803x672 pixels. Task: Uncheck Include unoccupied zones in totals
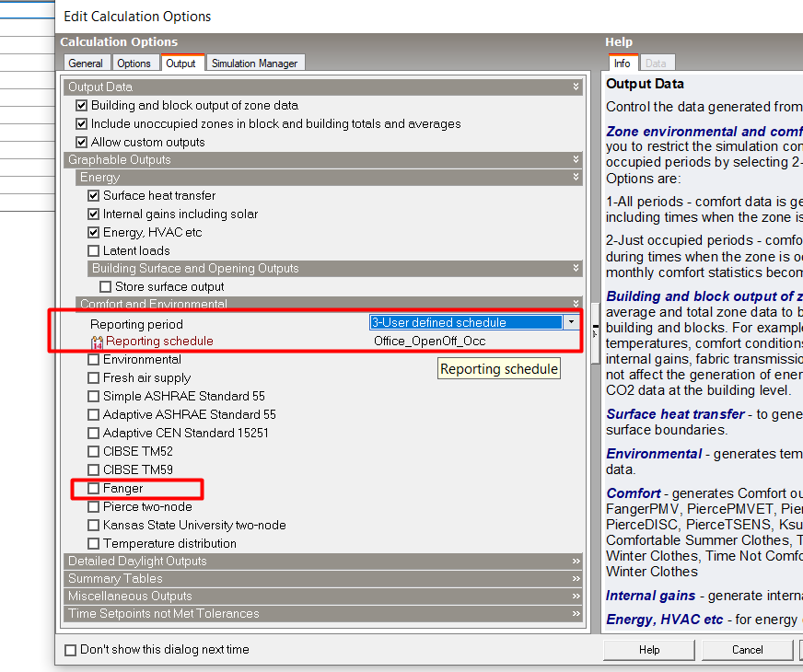81,124
